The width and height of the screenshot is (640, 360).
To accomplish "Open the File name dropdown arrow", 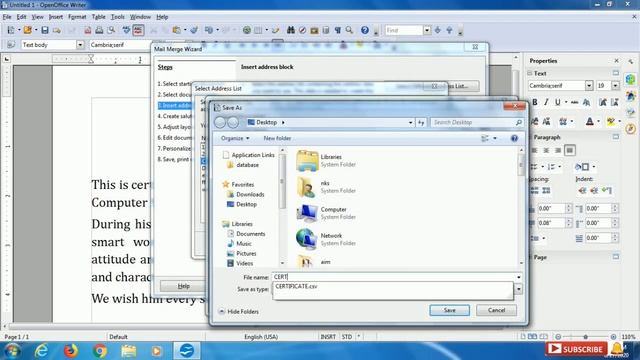I will pos(518,277).
